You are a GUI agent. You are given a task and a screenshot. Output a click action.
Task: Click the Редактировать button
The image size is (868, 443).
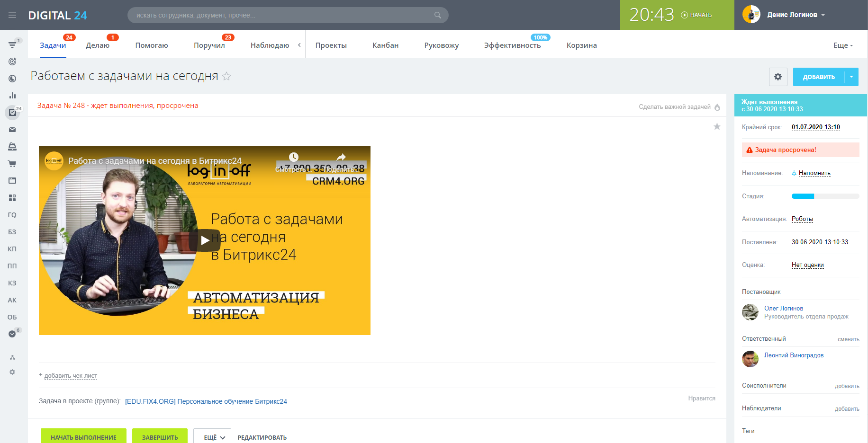[262, 437]
